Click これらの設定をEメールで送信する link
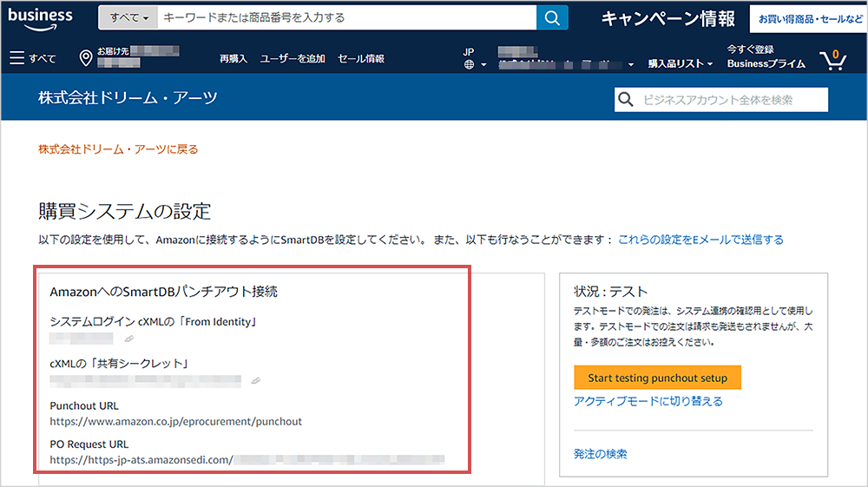The width and height of the screenshot is (868, 487). click(x=700, y=240)
